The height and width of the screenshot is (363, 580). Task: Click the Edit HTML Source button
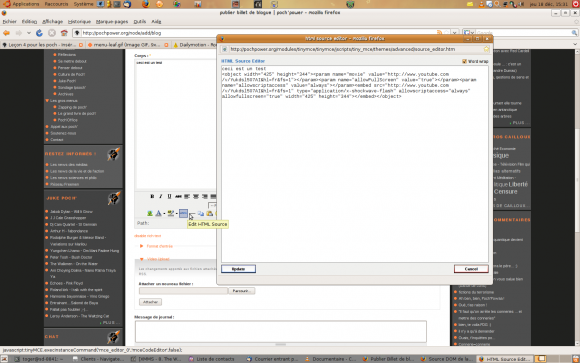tap(183, 214)
